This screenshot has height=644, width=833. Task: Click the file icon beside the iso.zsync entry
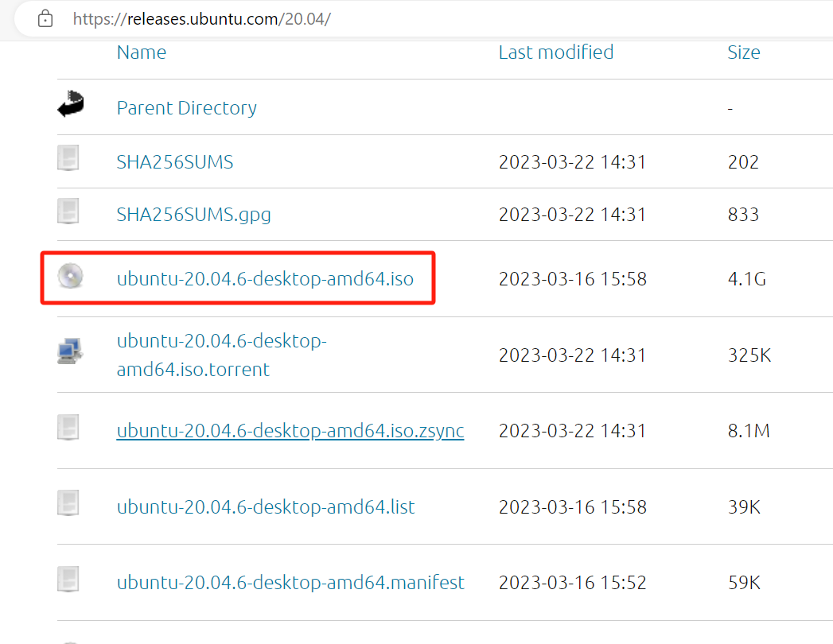coord(68,428)
